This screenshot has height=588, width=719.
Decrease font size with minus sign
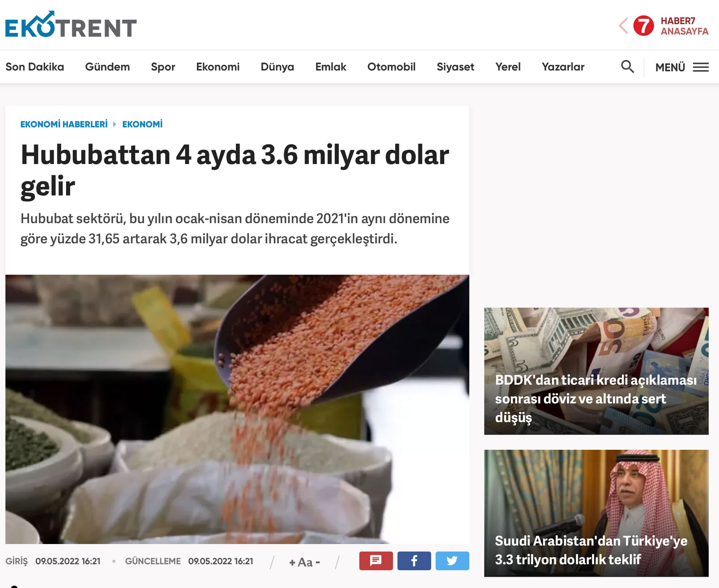coord(318,562)
